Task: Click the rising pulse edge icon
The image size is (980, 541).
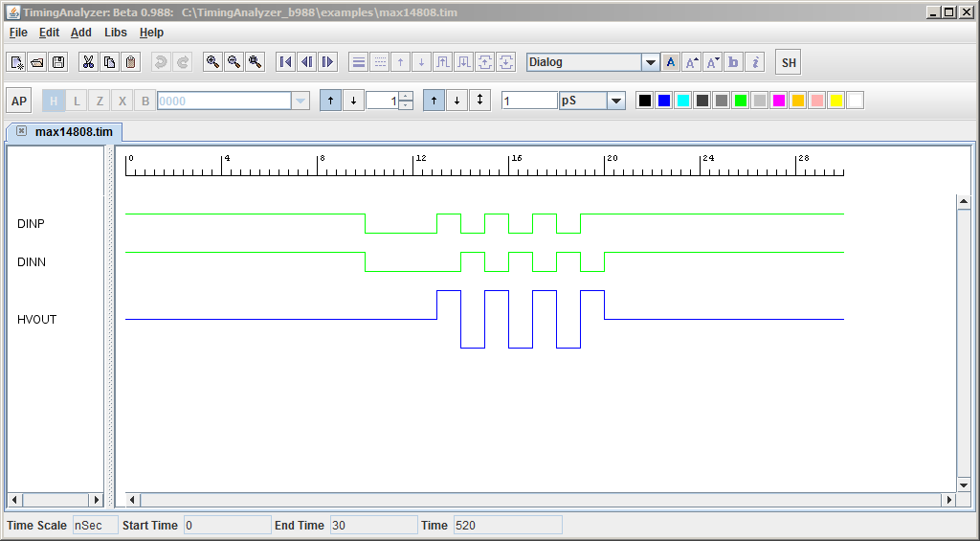Action: 442,62
